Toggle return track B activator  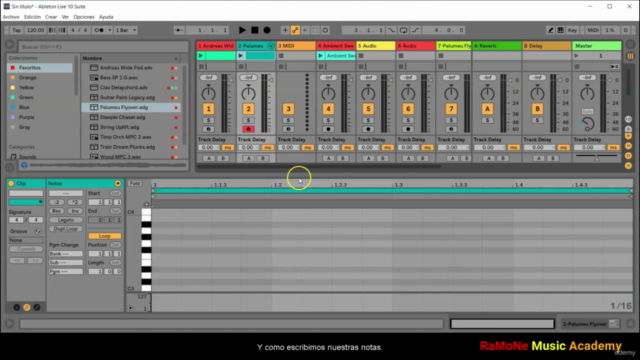pyautogui.click(x=537, y=109)
